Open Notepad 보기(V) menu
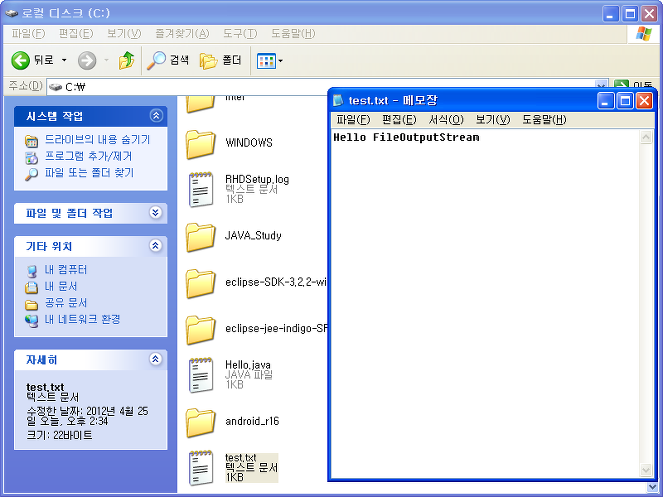The image size is (663, 497). click(493, 120)
